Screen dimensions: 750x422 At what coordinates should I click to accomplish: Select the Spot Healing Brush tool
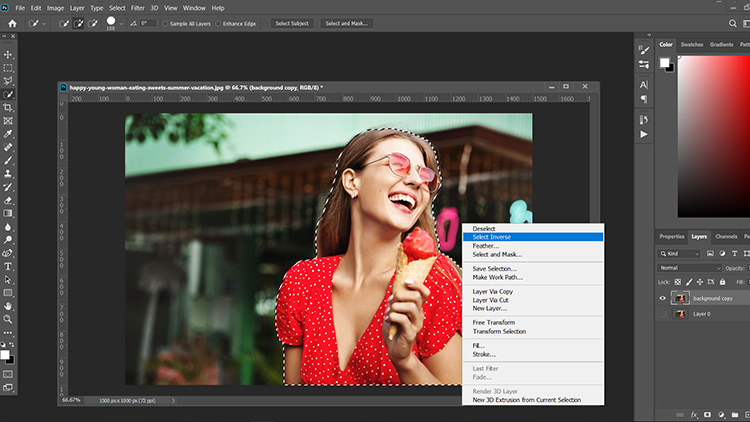click(x=8, y=147)
